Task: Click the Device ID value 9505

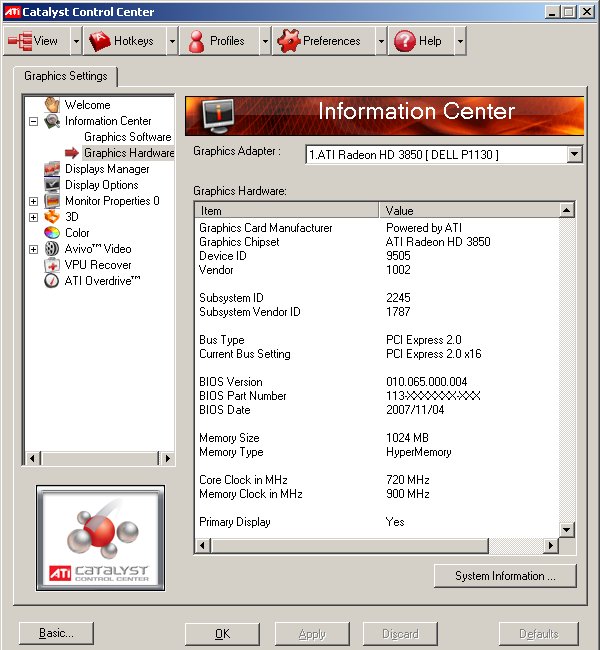Action: (398, 256)
